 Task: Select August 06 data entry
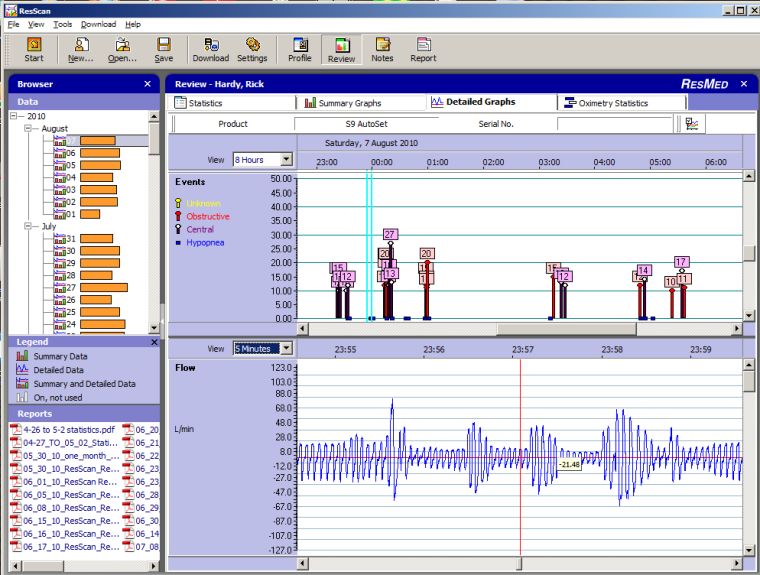86,153
